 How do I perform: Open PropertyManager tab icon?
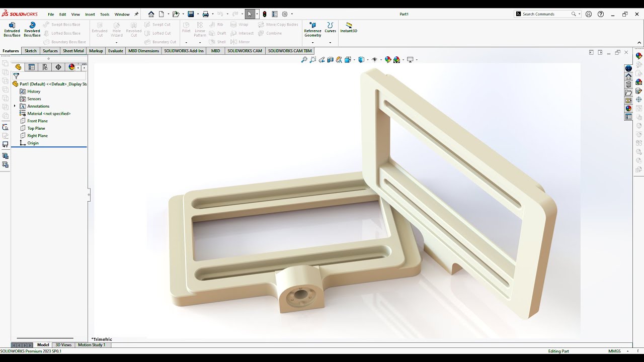[31, 67]
